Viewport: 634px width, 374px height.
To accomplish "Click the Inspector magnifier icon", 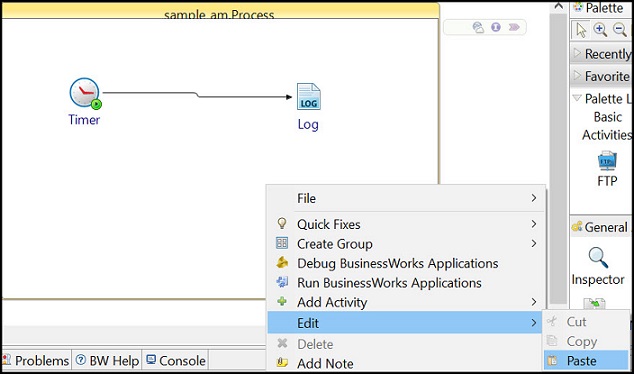I will click(598, 258).
